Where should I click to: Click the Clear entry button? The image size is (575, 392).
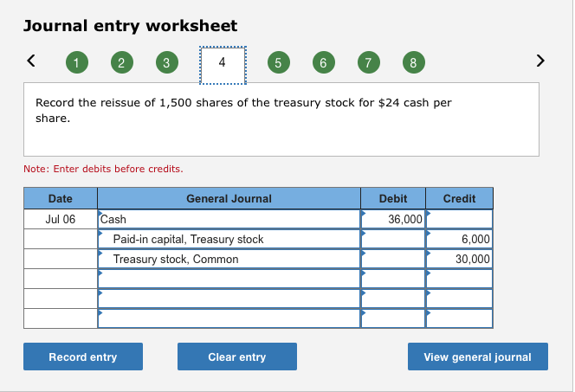237,357
